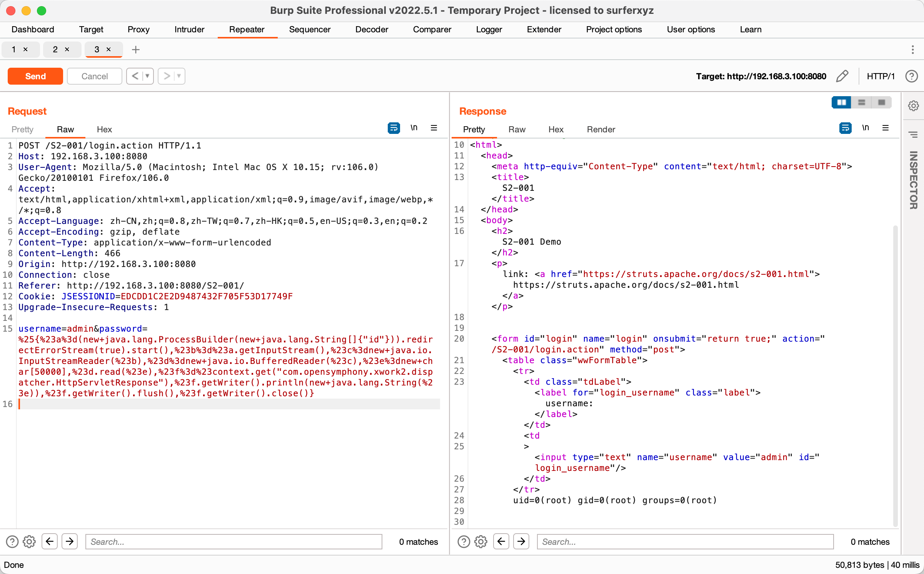
Task: Open Response search settings gear icon
Action: (481, 542)
